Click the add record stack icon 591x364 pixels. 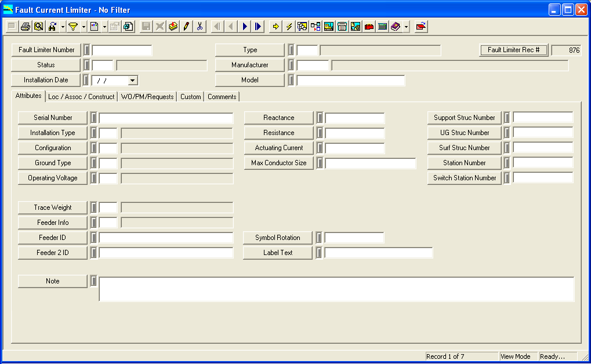(x=173, y=27)
